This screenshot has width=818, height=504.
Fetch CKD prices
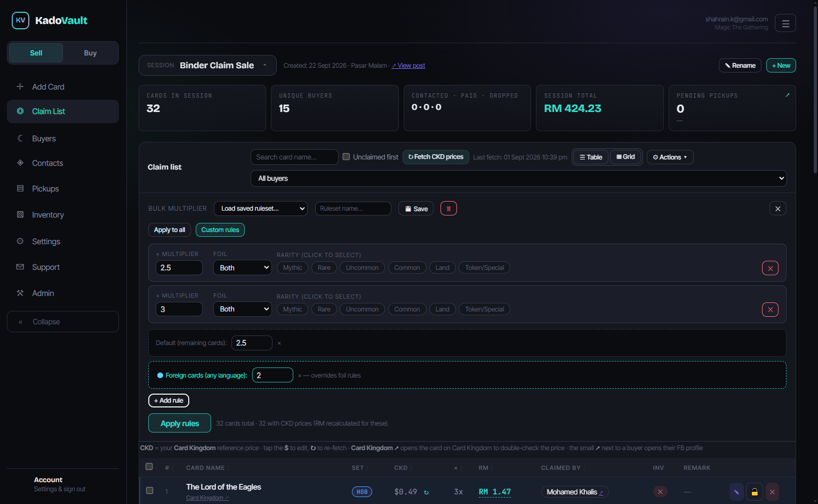pos(436,157)
